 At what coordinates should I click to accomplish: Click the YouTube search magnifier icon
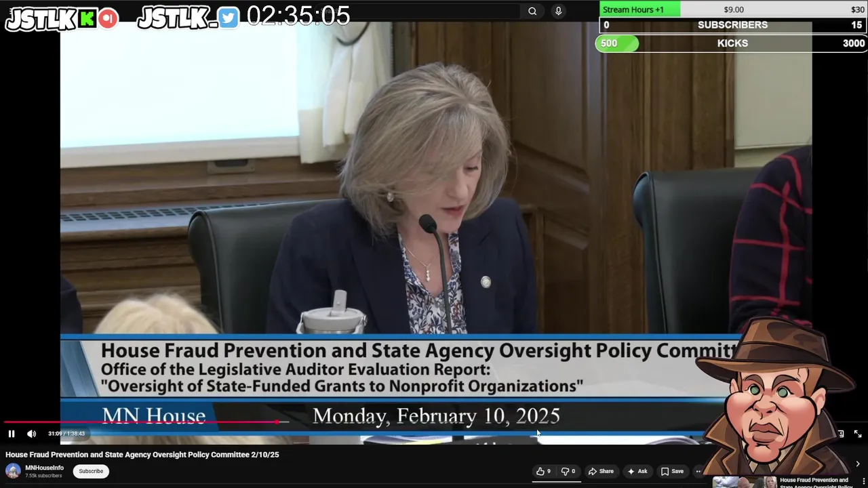532,11
